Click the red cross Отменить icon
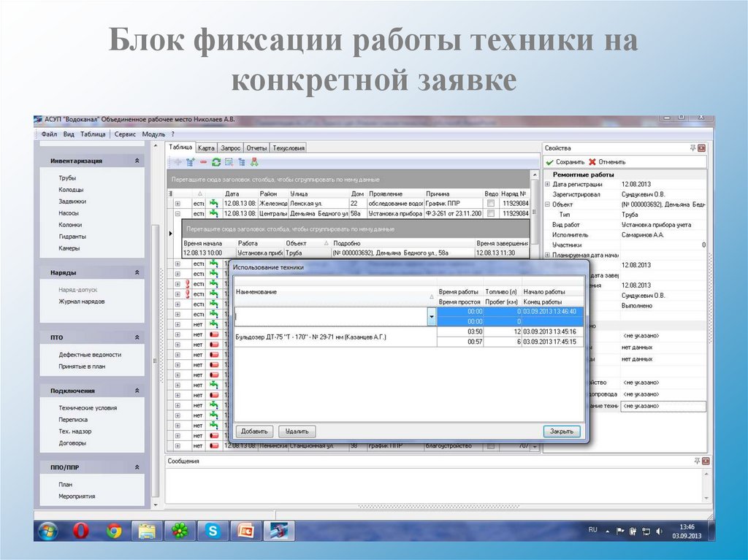 point(592,162)
